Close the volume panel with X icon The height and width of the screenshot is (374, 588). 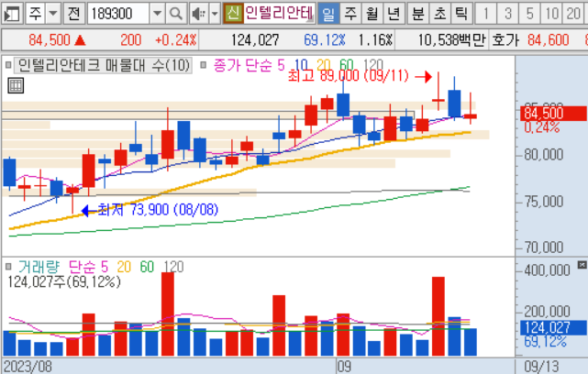tap(582, 265)
